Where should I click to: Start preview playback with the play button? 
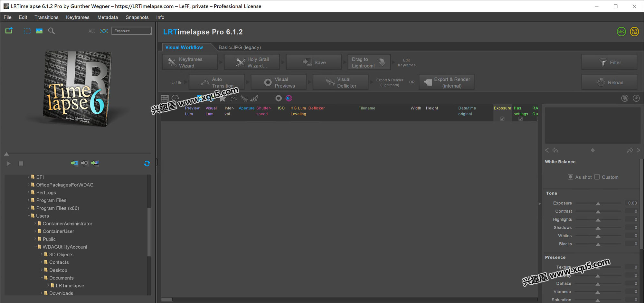(x=9, y=164)
